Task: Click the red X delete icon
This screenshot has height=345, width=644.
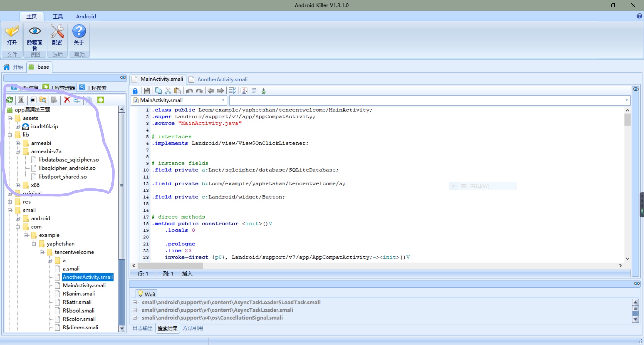Action: click(x=67, y=100)
